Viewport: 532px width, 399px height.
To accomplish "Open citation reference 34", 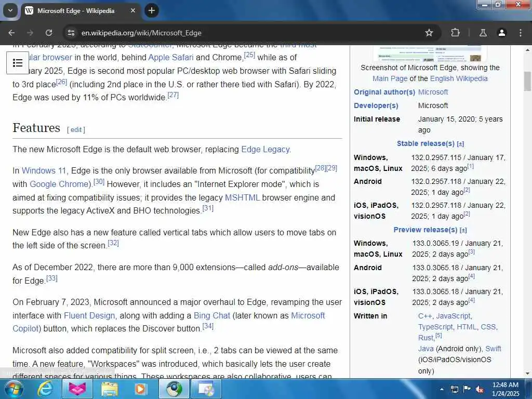I will (208, 326).
